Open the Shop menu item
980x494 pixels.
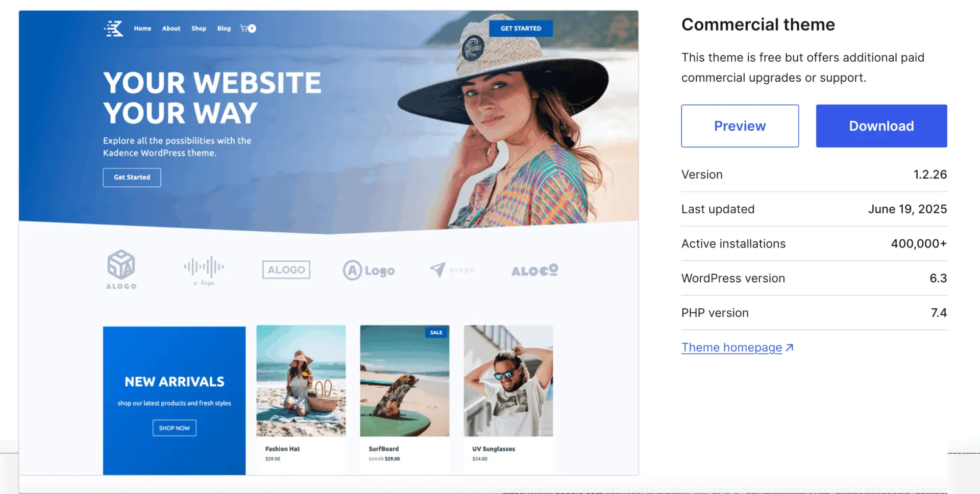[x=199, y=29]
